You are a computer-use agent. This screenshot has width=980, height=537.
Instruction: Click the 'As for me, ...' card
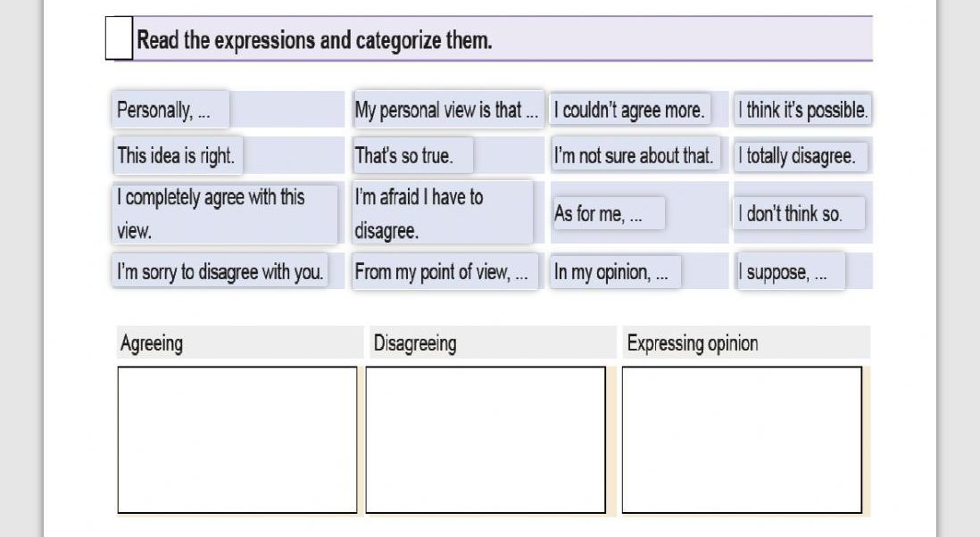(x=608, y=213)
